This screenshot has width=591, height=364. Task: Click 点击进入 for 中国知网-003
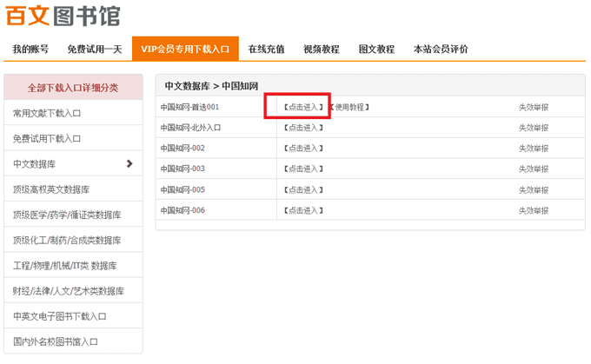[x=303, y=169]
